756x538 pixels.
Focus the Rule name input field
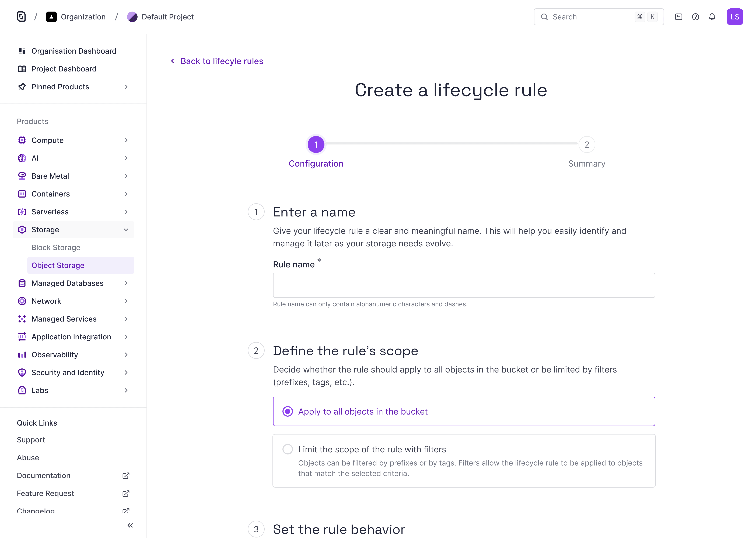point(464,285)
